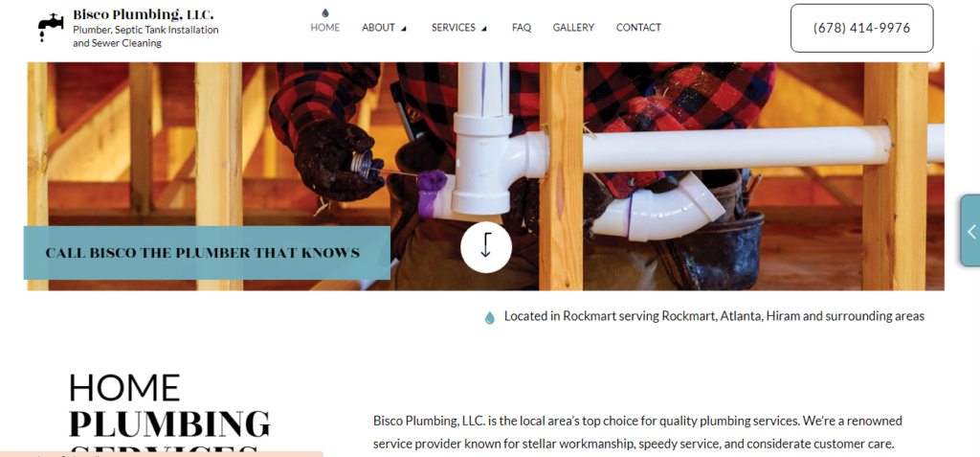Viewport: 980px width, 457px height.
Task: Click the faucet logo icon
Action: (50, 28)
